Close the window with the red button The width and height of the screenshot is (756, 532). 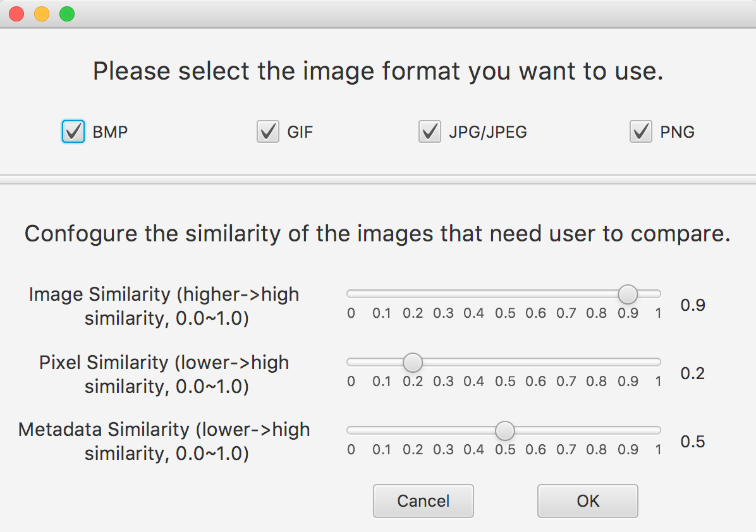tap(16, 14)
